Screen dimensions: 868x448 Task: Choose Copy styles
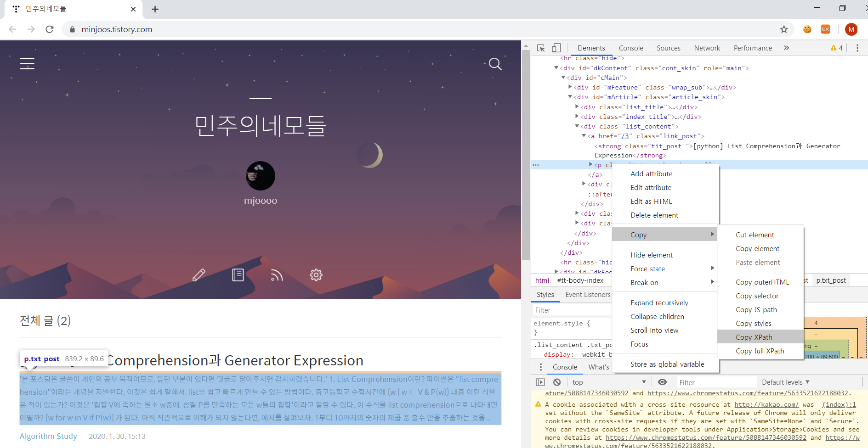click(x=760, y=323)
